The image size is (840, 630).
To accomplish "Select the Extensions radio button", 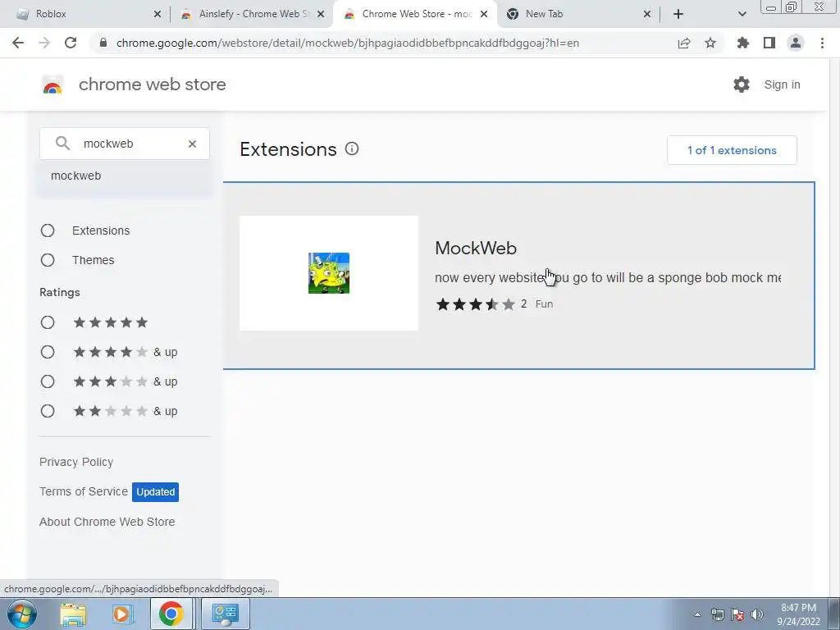I will click(x=48, y=231).
